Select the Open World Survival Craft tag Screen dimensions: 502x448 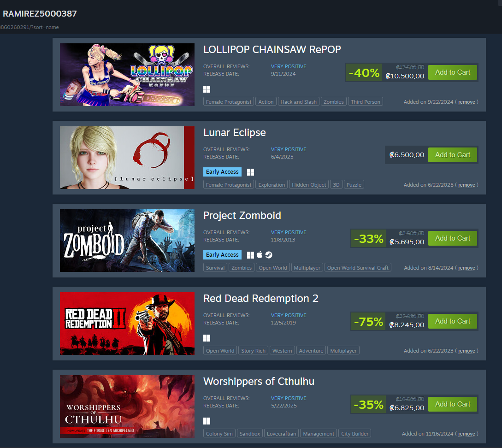pyautogui.click(x=358, y=267)
